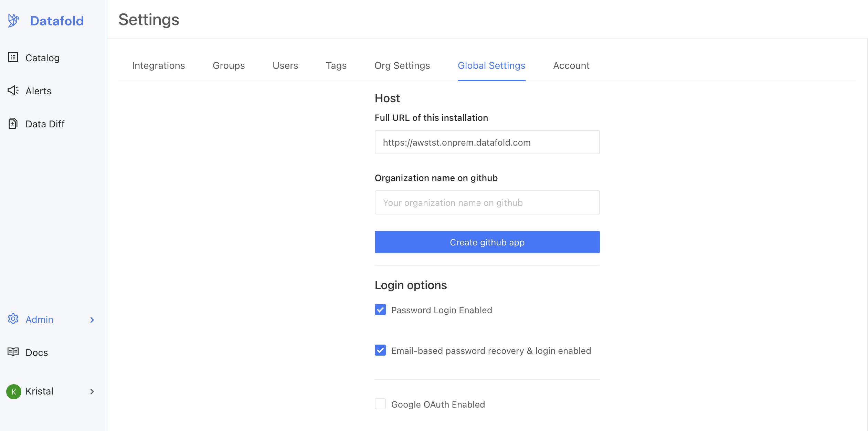The height and width of the screenshot is (431, 868).
Task: Expand the Kristal user menu chevron
Action: (92, 391)
